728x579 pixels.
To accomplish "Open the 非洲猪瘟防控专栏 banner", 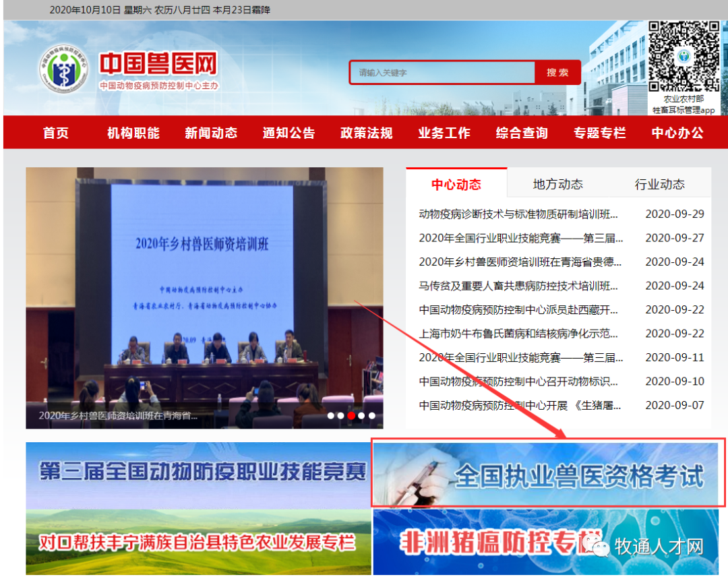I will tap(546, 543).
